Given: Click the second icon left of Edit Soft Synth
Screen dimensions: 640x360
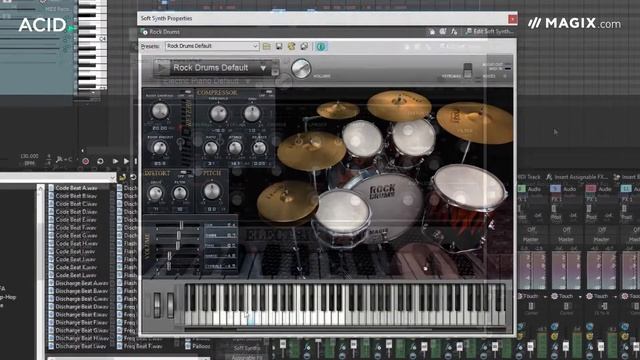Looking at the screenshot, I should [443, 31].
